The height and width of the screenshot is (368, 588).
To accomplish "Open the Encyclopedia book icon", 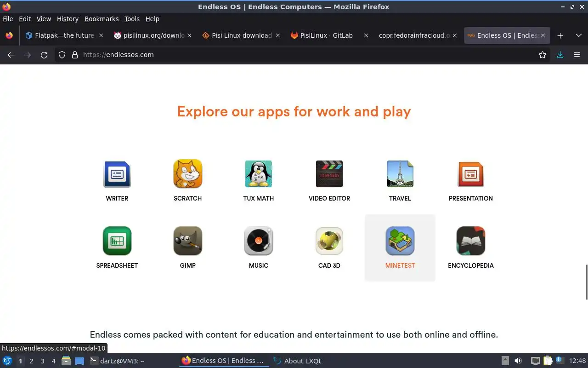I will tap(471, 241).
